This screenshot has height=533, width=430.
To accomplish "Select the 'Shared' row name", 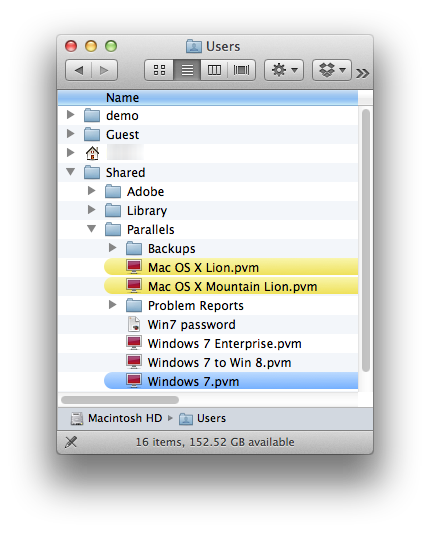I will [125, 173].
